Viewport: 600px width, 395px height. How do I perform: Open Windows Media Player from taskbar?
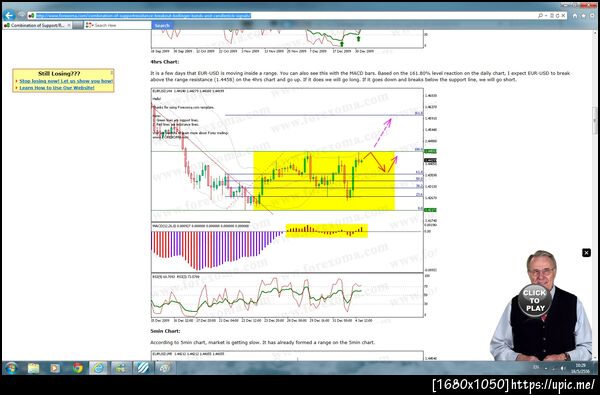(x=55, y=368)
